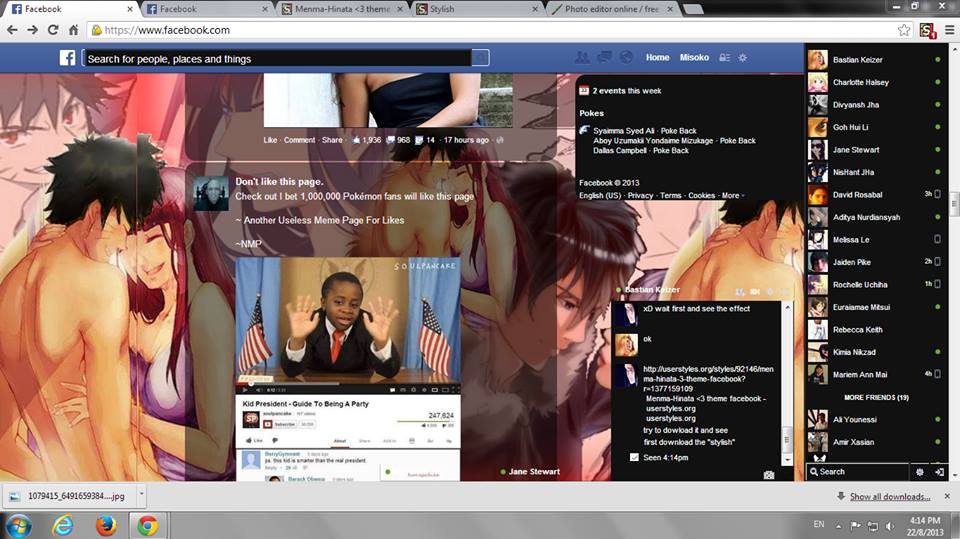Go forward with Chrome forward arrow
The width and height of the screenshot is (960, 539).
[32, 29]
